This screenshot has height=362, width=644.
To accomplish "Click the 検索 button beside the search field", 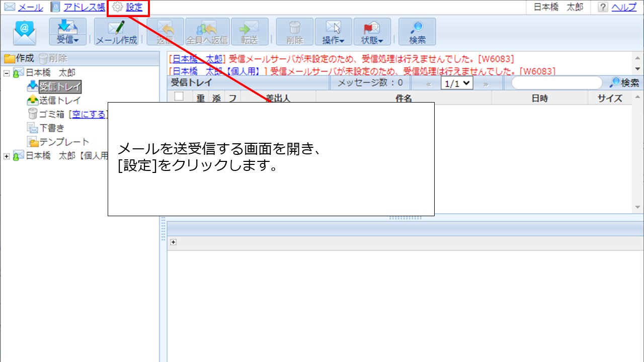I will click(x=624, y=83).
